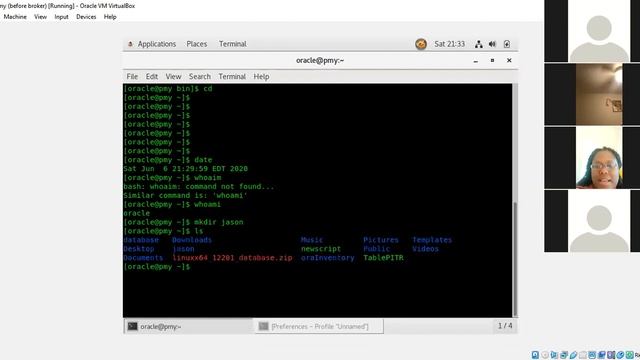Click the Pictures directory name

pyautogui.click(x=381, y=240)
